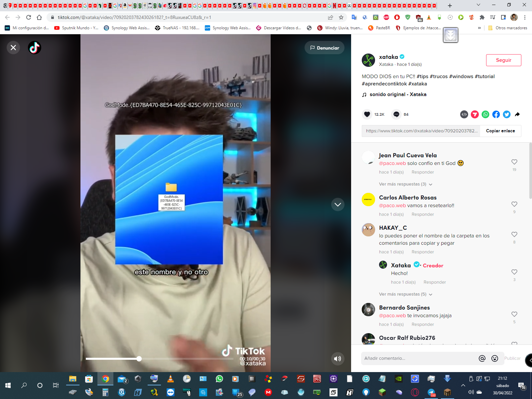Open the comments bubble icon
Screen dimensions: 532x399
396,114
